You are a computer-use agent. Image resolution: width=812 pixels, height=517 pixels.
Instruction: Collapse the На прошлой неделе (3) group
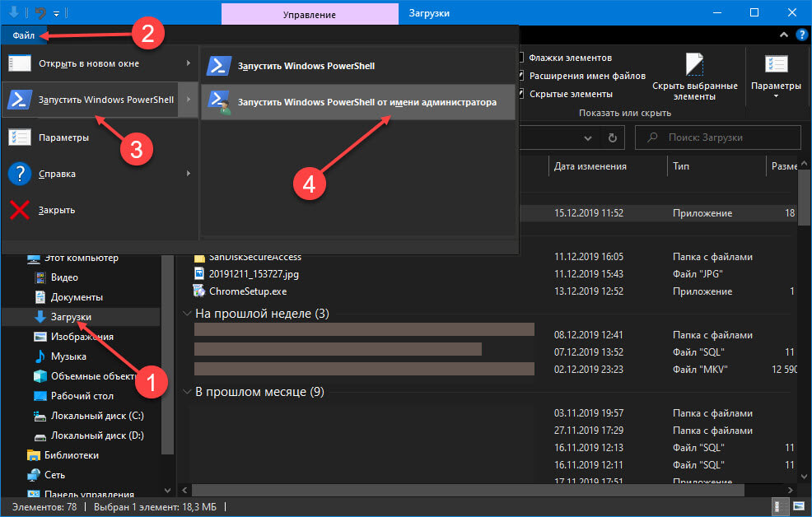(x=187, y=314)
